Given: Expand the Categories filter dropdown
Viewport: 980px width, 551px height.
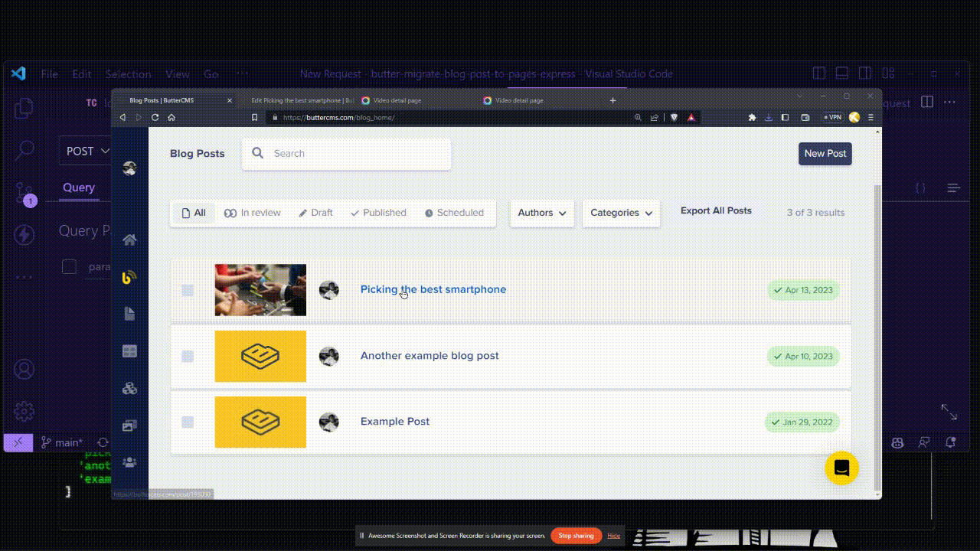Looking at the screenshot, I should point(621,213).
